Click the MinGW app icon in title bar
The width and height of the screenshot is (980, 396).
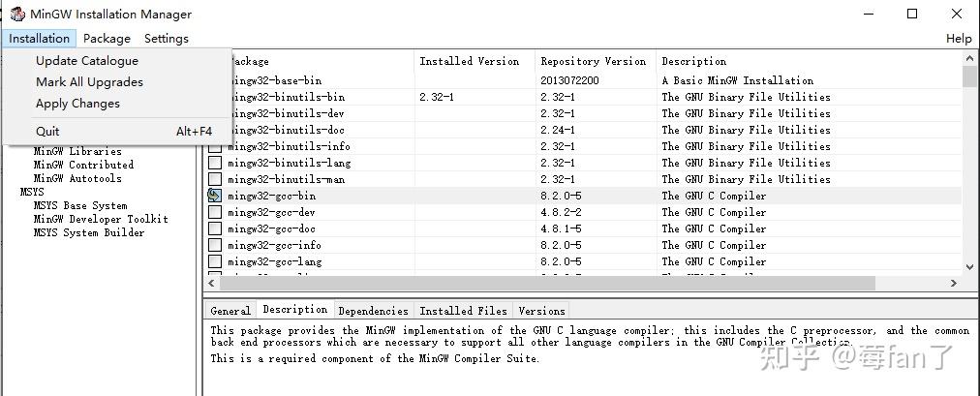(x=16, y=14)
